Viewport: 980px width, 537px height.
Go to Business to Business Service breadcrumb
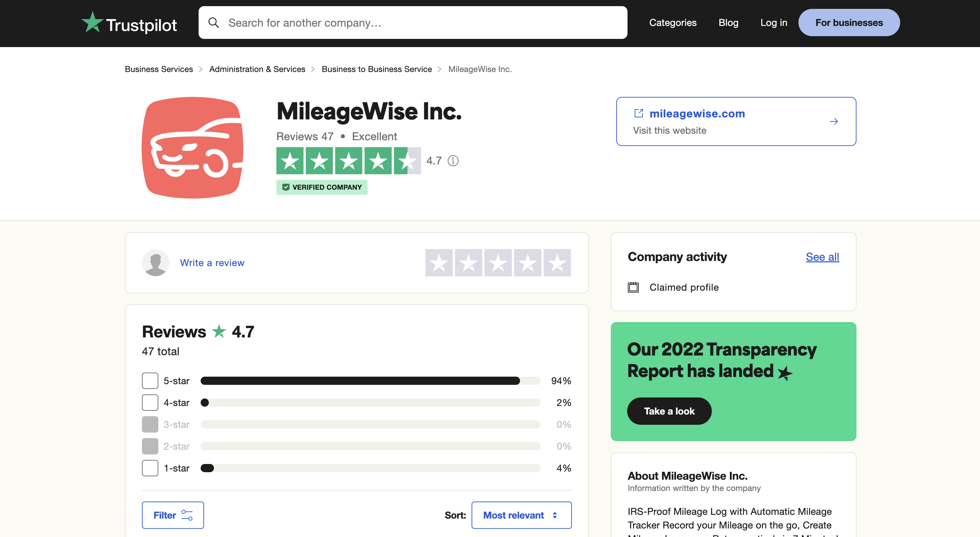pyautogui.click(x=377, y=69)
